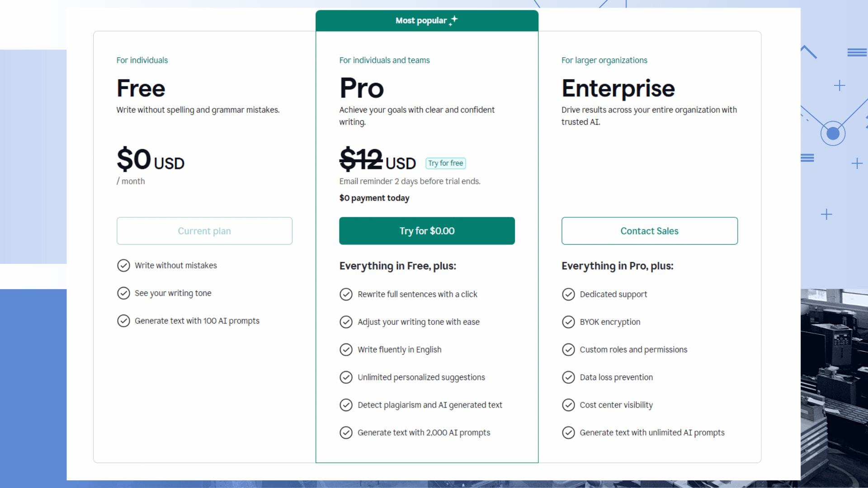Click the checkmark beside Dedicated support

click(x=569, y=294)
